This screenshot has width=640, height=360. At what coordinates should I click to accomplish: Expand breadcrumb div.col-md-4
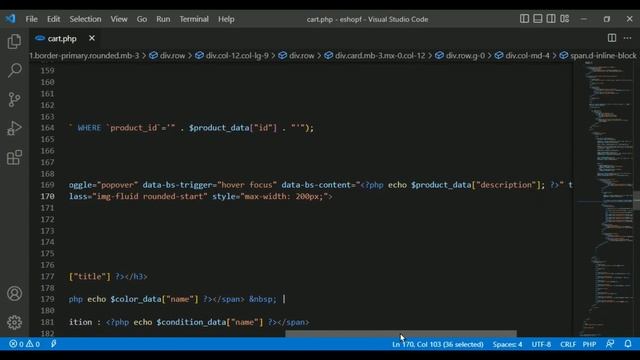pyautogui.click(x=522, y=56)
